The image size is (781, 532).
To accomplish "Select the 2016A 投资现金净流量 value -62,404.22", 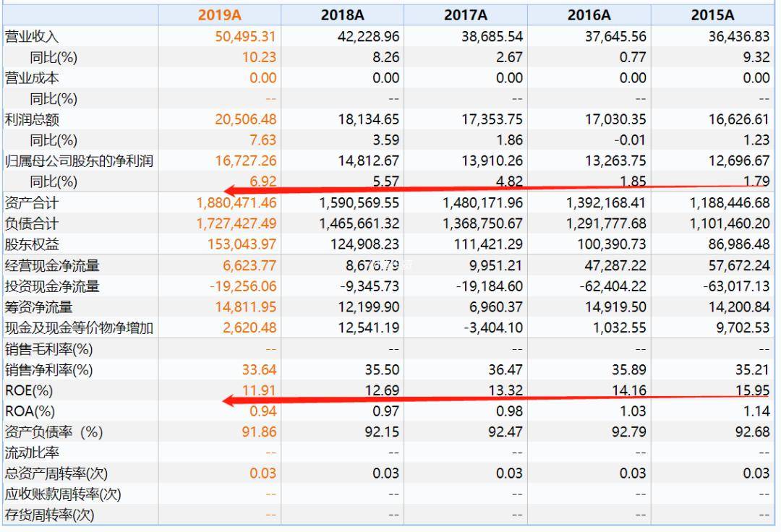I will click(613, 286).
